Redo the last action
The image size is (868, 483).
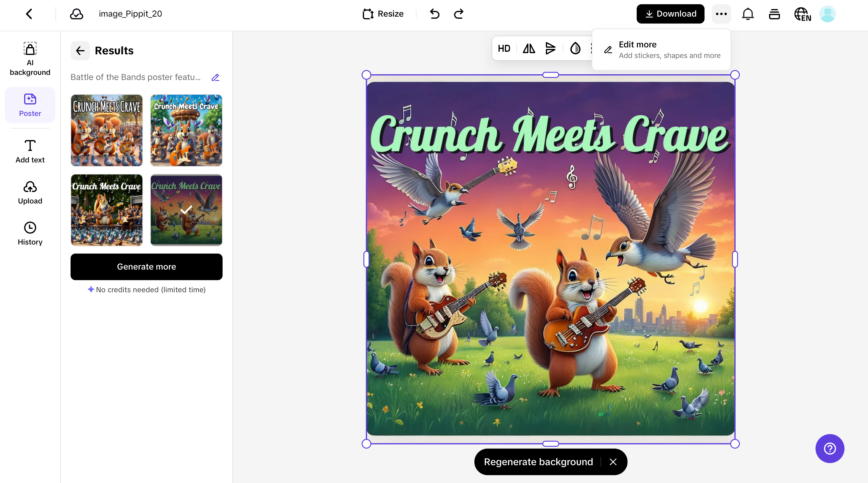click(x=459, y=14)
